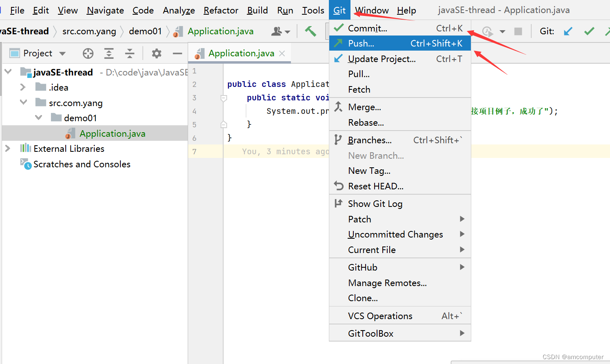This screenshot has width=610, height=364.
Task: Open the Help menu
Action: tap(406, 10)
